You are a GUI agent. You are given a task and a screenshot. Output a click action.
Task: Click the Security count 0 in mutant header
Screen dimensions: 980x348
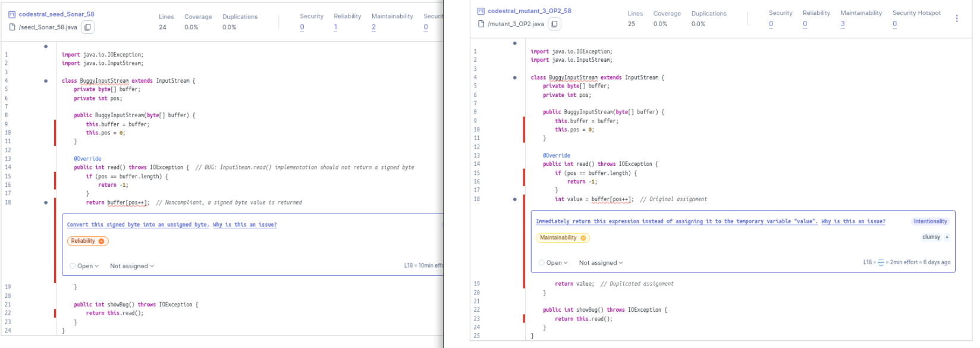(771, 24)
